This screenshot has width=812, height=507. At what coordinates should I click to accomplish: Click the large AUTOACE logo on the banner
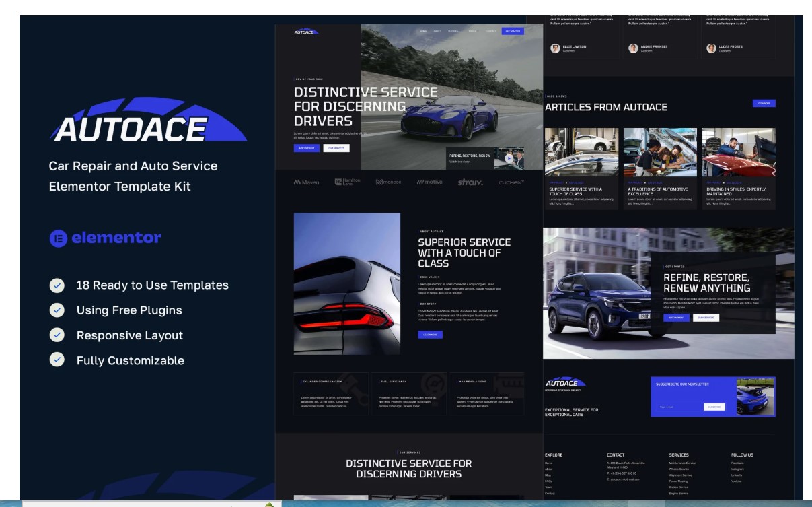[148, 121]
